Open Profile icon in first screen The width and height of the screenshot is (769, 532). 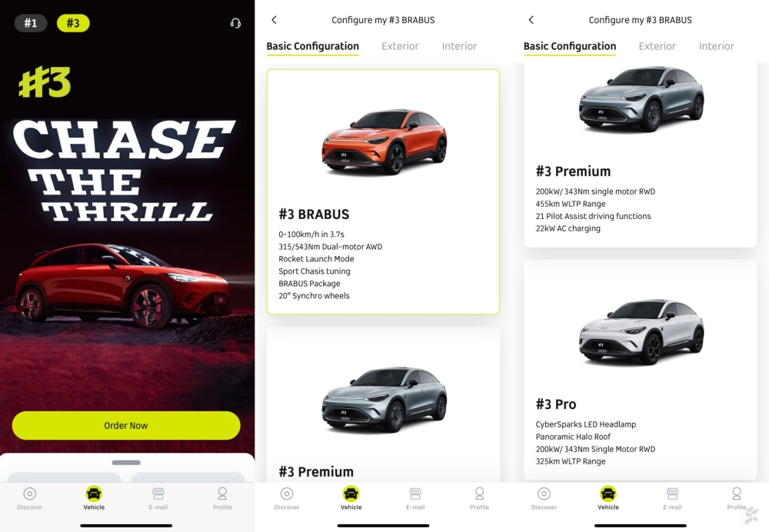point(222,498)
